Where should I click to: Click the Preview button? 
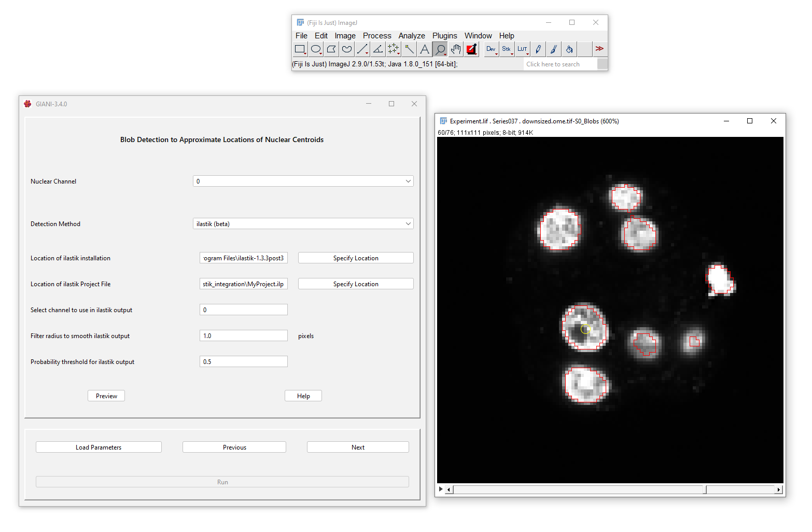[x=106, y=396]
